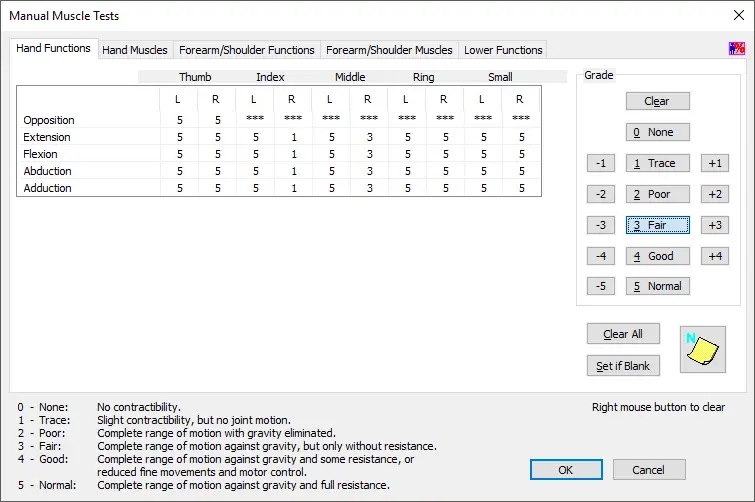Viewport: 755px width, 502px height.
Task: Select Opposition Small R asterisk cell
Action: [521, 118]
